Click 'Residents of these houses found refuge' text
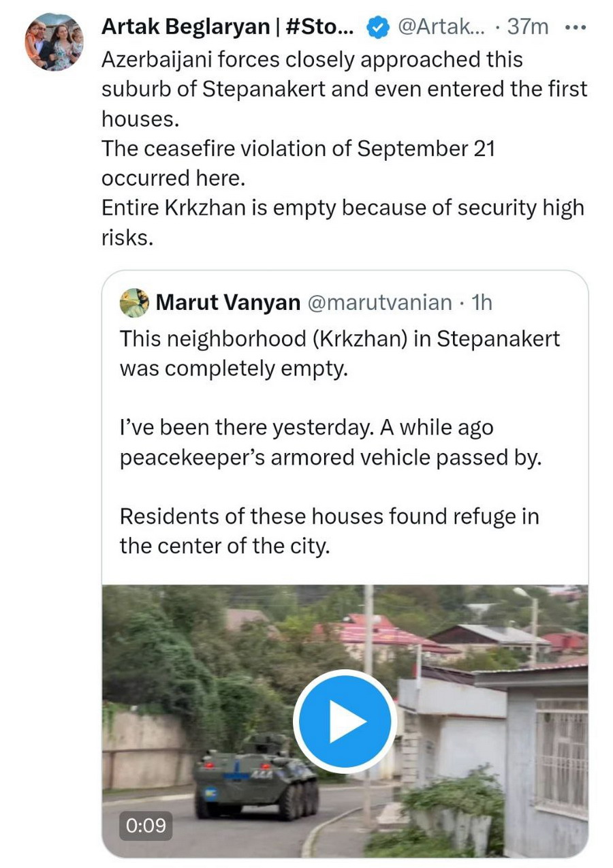613x868 pixels. pos(329,516)
